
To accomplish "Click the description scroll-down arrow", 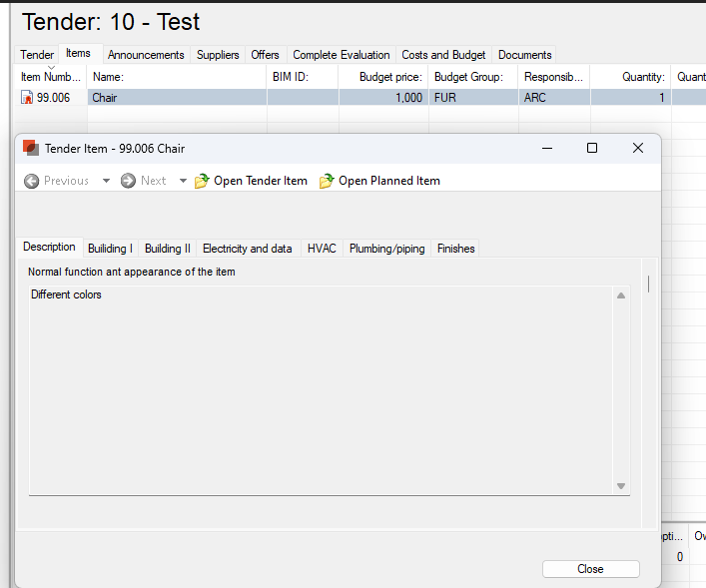I will point(620,486).
